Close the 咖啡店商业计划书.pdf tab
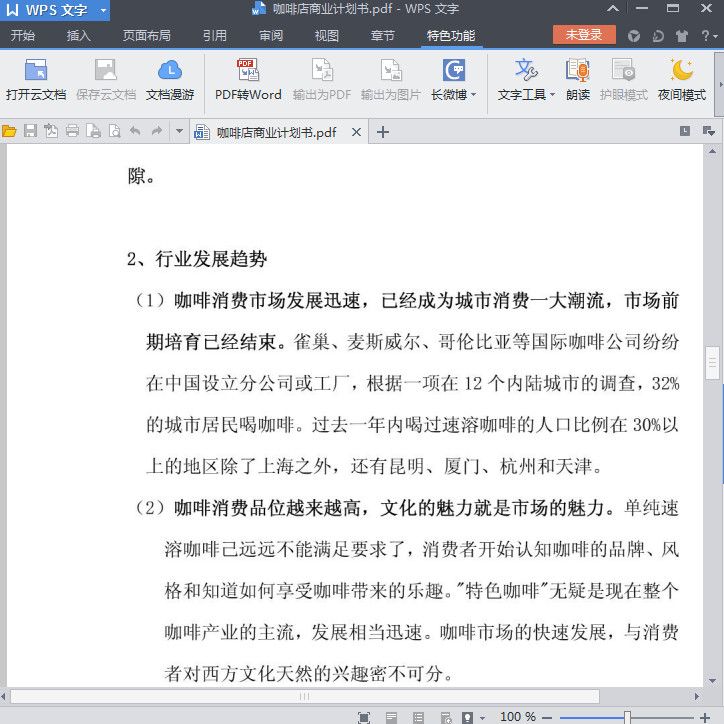This screenshot has width=724, height=724. click(356, 133)
